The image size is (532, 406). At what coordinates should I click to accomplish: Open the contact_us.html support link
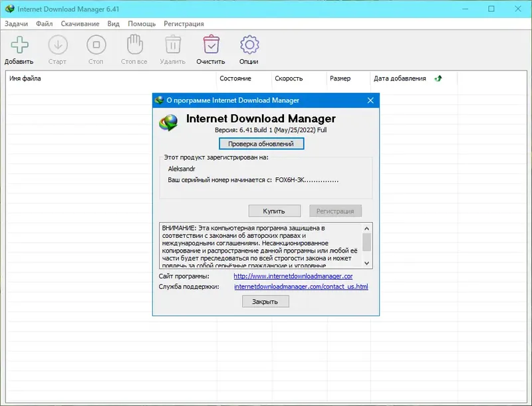[x=301, y=286]
